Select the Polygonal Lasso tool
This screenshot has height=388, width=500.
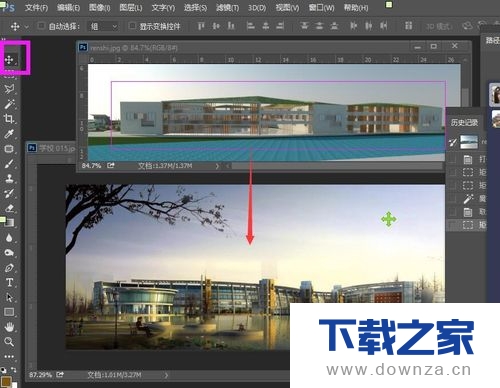click(x=9, y=89)
